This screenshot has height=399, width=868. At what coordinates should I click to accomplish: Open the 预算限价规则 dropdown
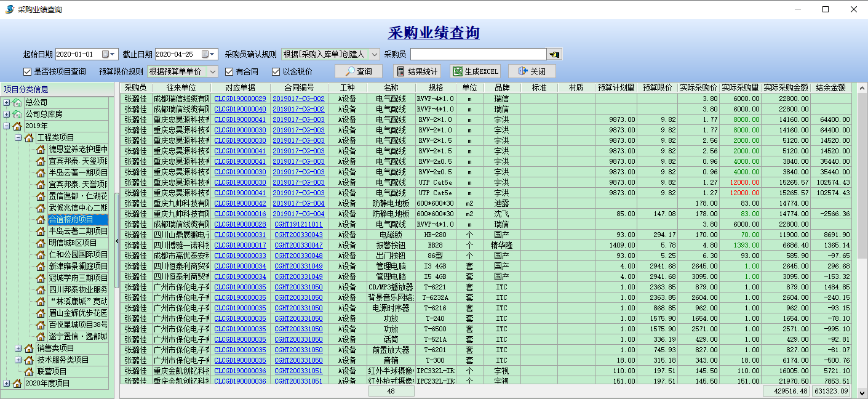point(213,71)
